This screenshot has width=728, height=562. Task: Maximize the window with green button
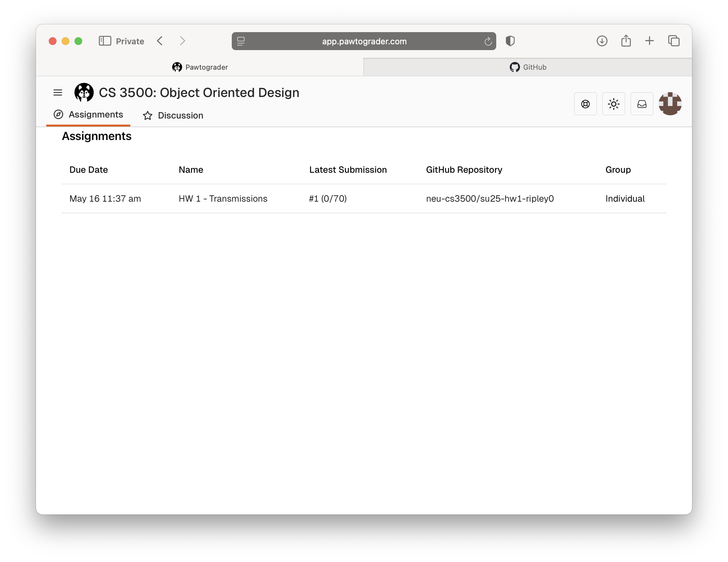[x=78, y=41]
